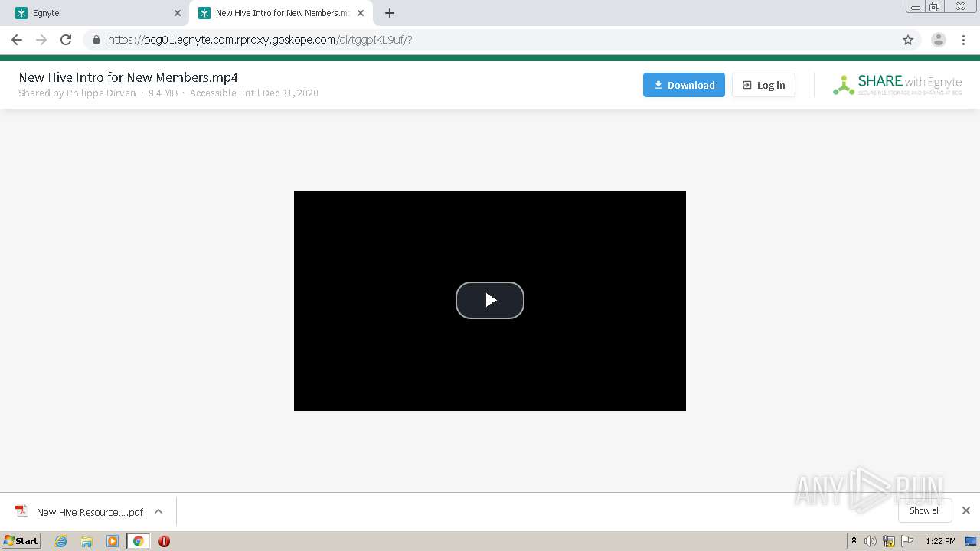This screenshot has height=551, width=980.
Task: Click the 9.4 MB file size text
Action: 163,93
